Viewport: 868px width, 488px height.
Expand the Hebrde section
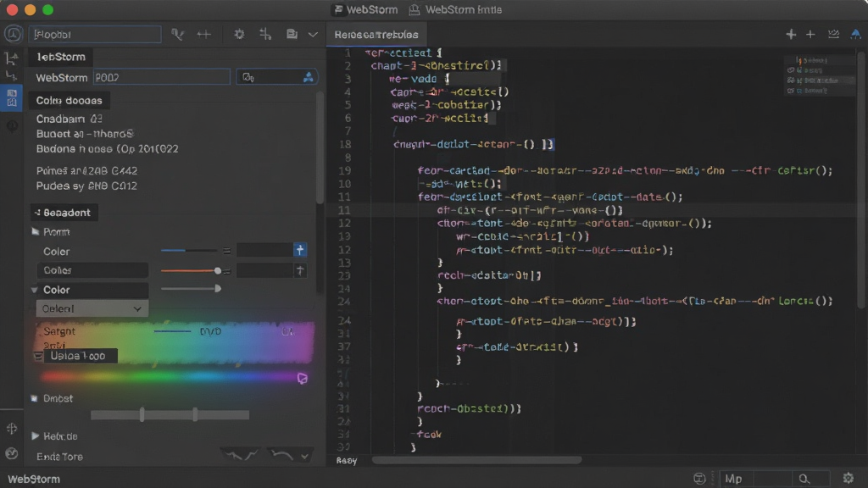pos(36,436)
